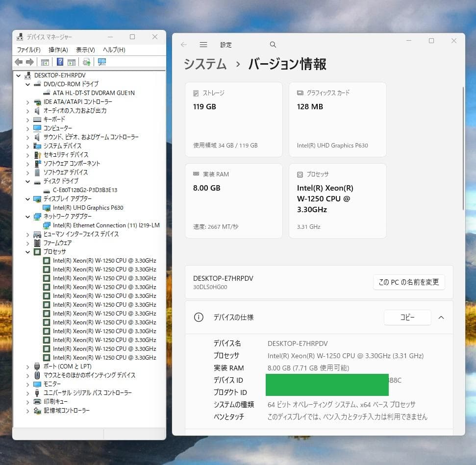This screenshot has width=476, height=465.
Task: Click the Back arrow in Device Manager toolbar
Action: pos(19,61)
